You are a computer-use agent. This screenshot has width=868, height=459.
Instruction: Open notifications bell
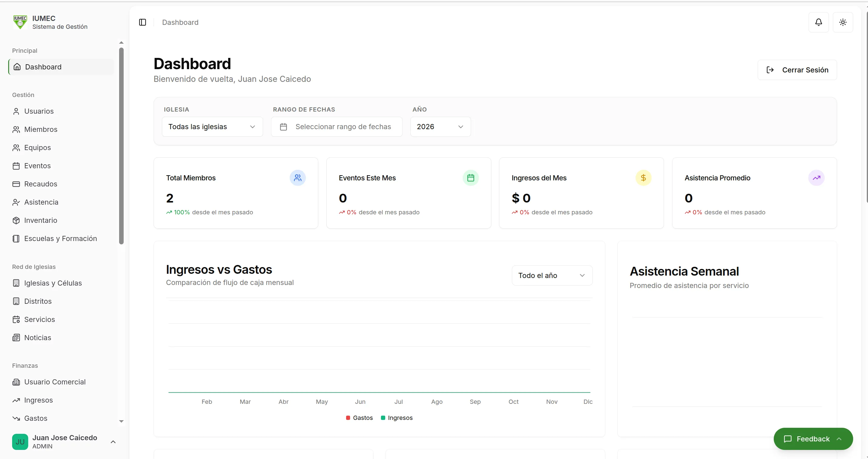click(x=819, y=22)
